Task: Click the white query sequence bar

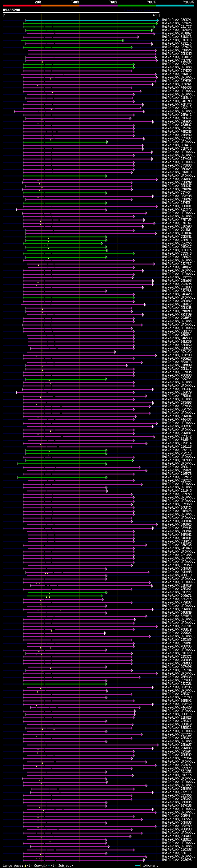Action: 81,13
